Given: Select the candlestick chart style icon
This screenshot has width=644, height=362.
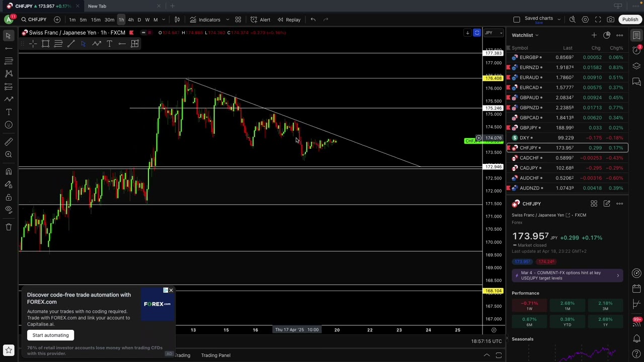Looking at the screenshot, I should tap(177, 20).
